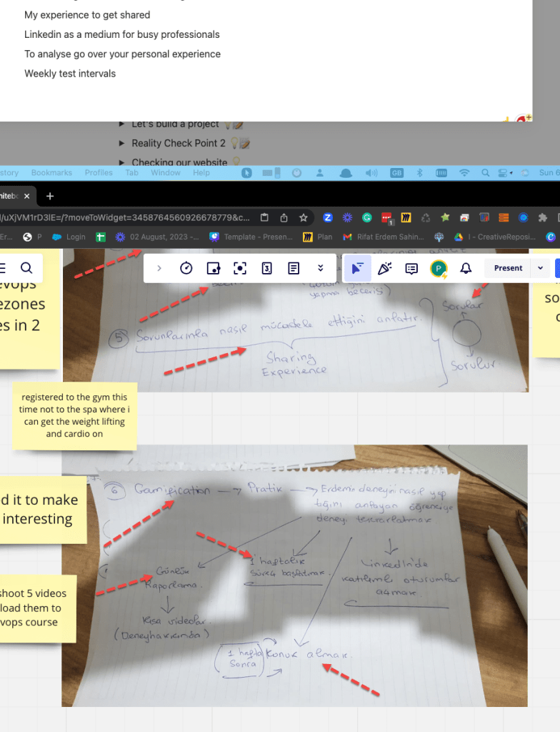Click the share page icon in address bar

tap(284, 217)
